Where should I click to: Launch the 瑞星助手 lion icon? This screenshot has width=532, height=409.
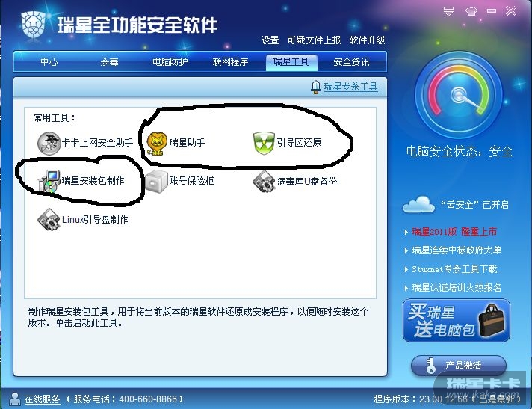coord(157,144)
